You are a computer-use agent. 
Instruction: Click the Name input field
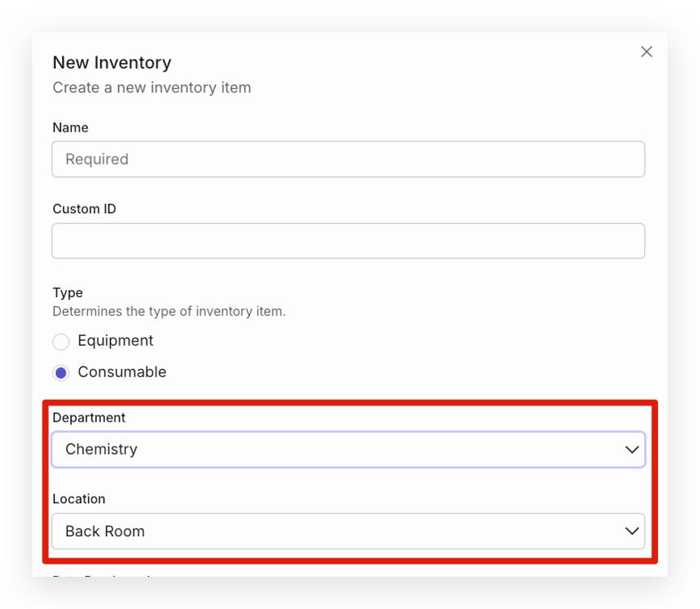(x=348, y=159)
